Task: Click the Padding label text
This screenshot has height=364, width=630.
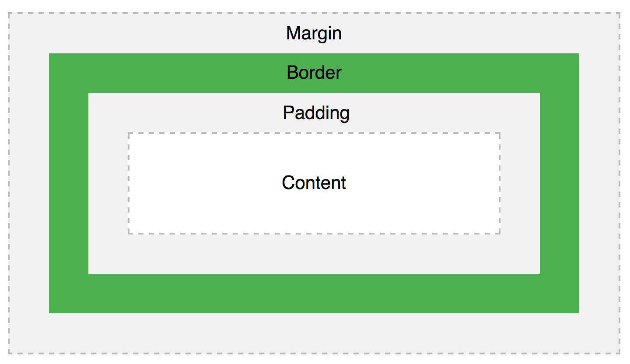Action: pos(316,113)
